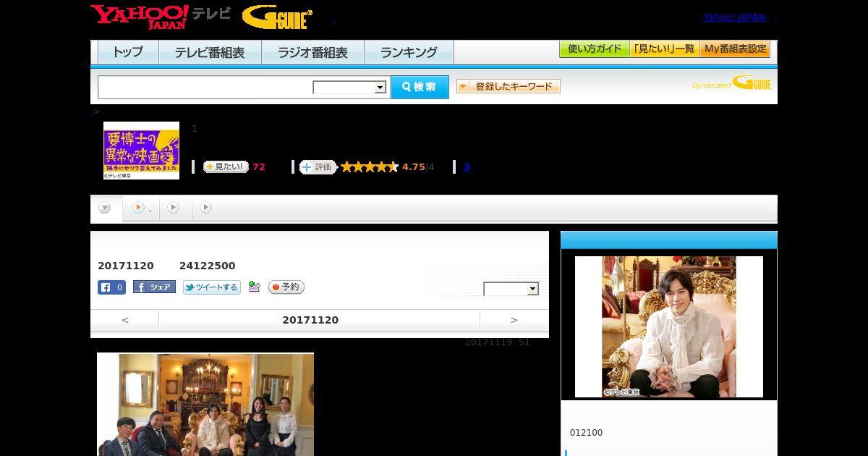Click the Facebook シェア button
Image resolution: width=868 pixels, height=456 pixels.
coord(154,287)
